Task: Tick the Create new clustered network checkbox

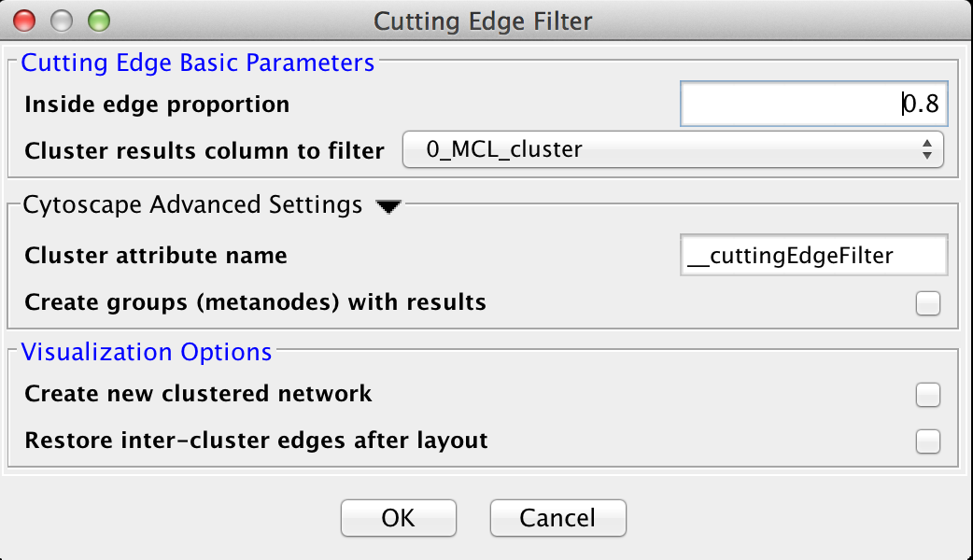Action: point(927,395)
